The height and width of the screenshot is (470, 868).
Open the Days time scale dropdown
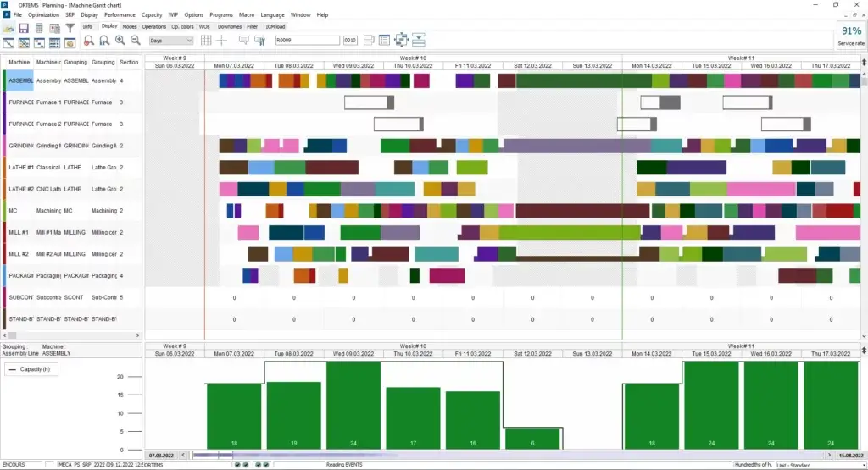[x=170, y=40]
